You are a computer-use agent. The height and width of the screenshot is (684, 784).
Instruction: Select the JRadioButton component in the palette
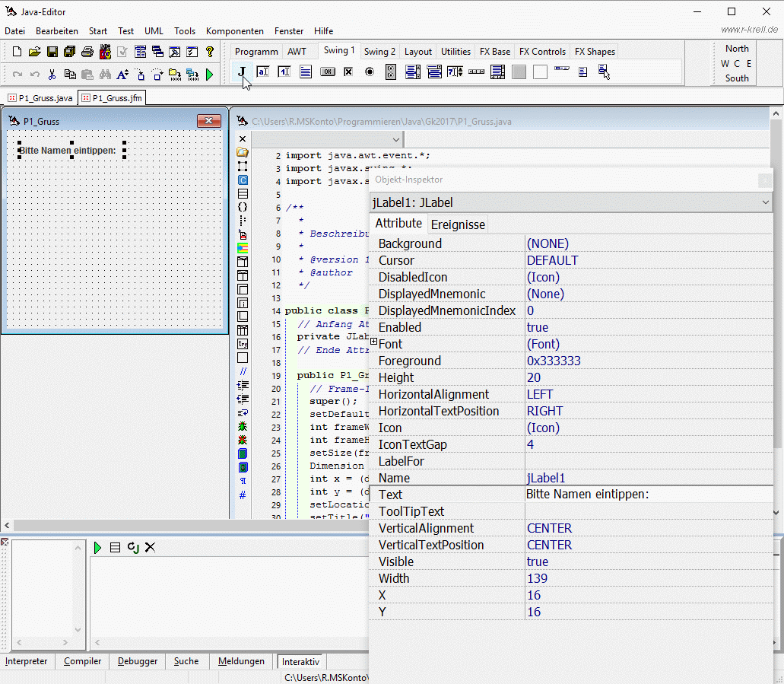click(370, 72)
